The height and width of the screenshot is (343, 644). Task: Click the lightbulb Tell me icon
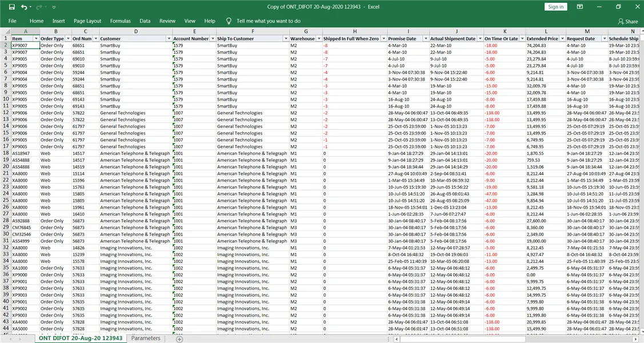pyautogui.click(x=229, y=21)
